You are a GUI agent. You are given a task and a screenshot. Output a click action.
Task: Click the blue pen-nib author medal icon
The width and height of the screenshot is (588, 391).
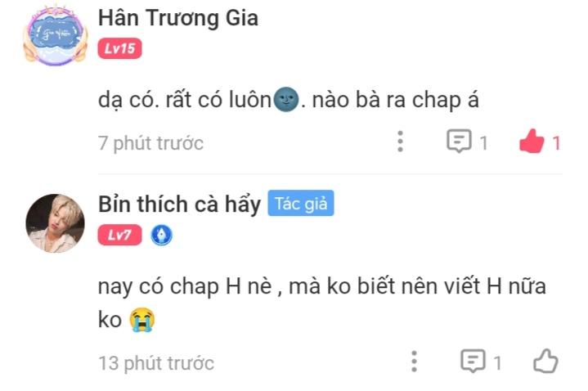coord(162,235)
